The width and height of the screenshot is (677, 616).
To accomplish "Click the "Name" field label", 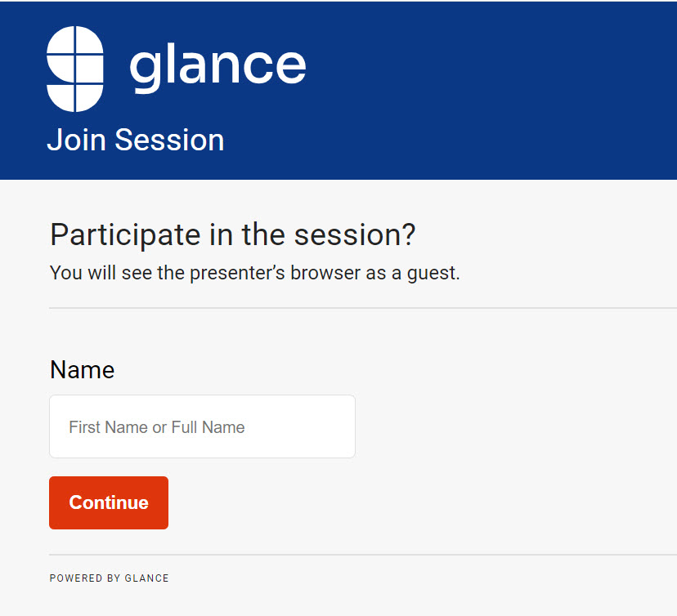I will [x=82, y=370].
